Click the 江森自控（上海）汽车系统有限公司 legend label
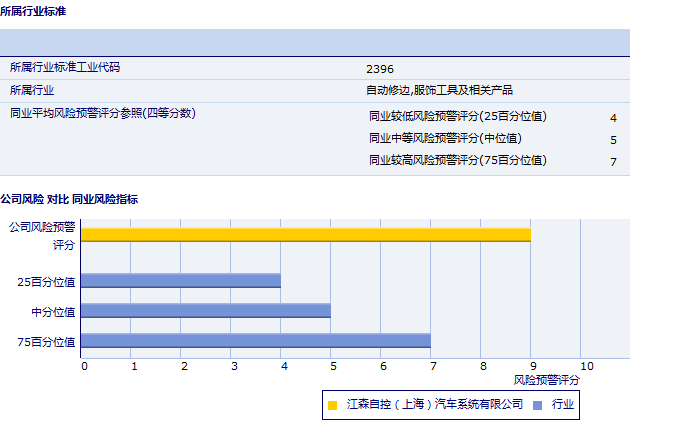The height and width of the screenshot is (426, 698). pos(434,404)
